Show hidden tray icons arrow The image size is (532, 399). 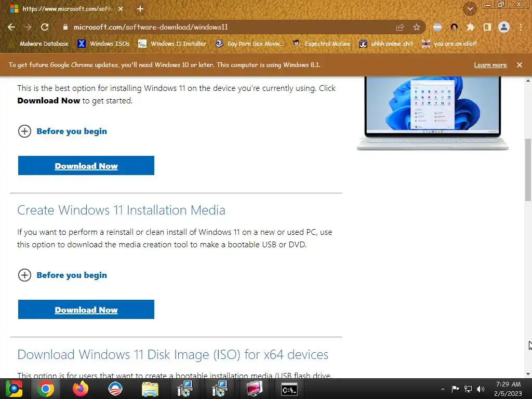[x=443, y=389]
